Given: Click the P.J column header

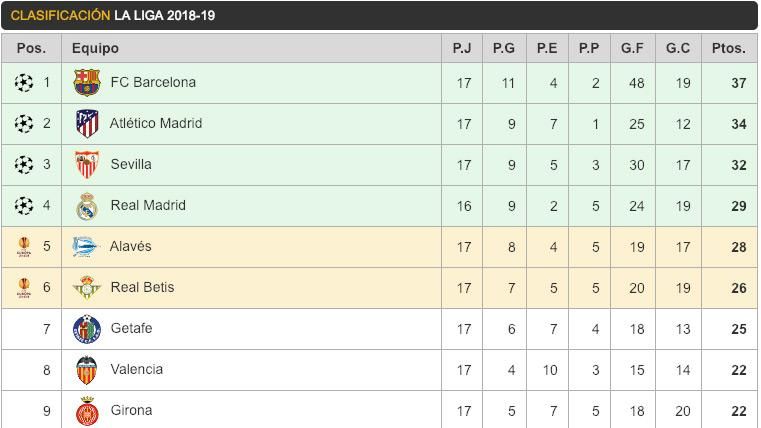Looking at the screenshot, I should [462, 48].
